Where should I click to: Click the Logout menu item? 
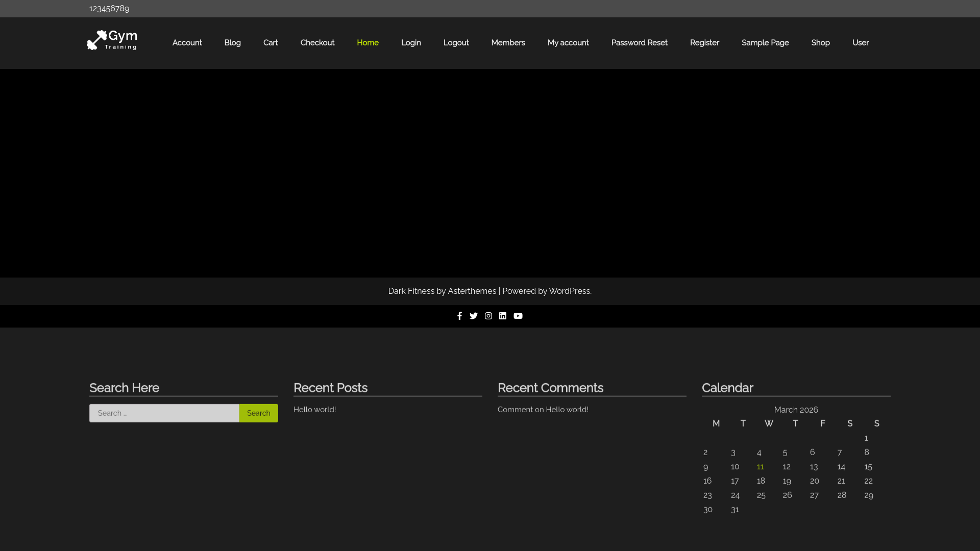pyautogui.click(x=456, y=43)
